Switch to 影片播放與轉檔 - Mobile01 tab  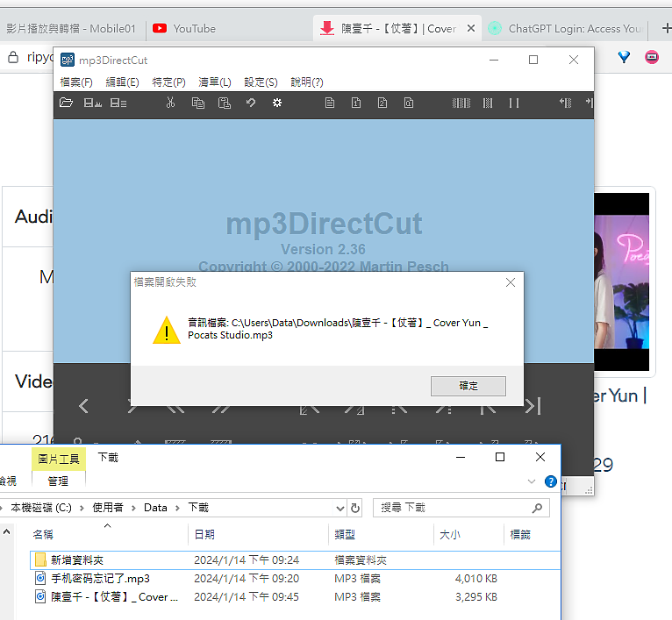point(71,29)
